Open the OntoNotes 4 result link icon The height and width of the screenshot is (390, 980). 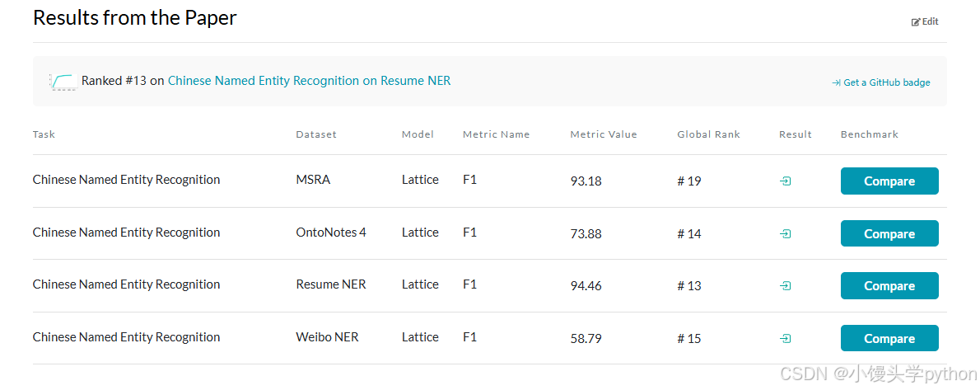coord(786,234)
